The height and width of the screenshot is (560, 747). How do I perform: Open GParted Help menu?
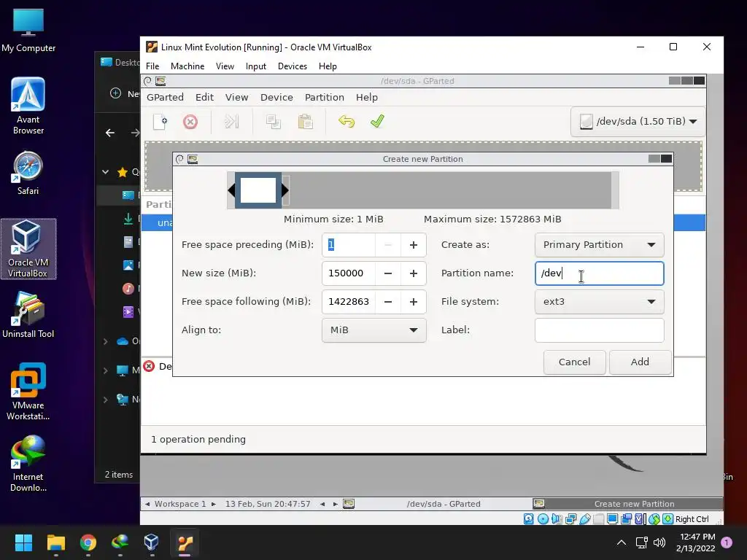366,97
